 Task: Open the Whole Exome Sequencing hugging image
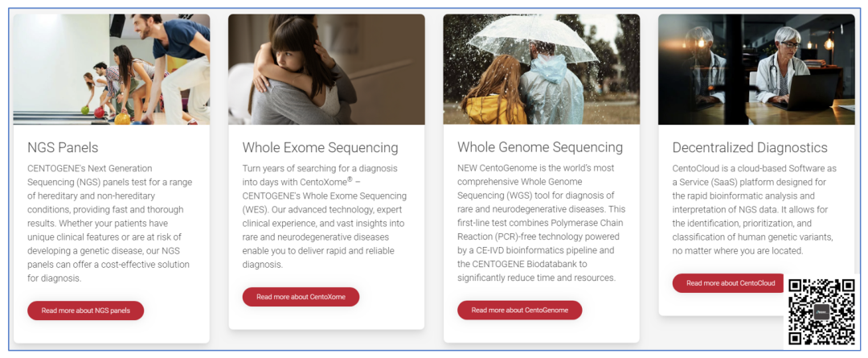[x=326, y=69]
